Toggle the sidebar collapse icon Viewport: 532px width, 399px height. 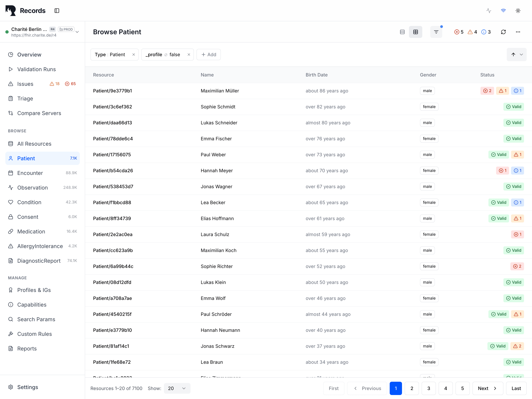coord(57,11)
